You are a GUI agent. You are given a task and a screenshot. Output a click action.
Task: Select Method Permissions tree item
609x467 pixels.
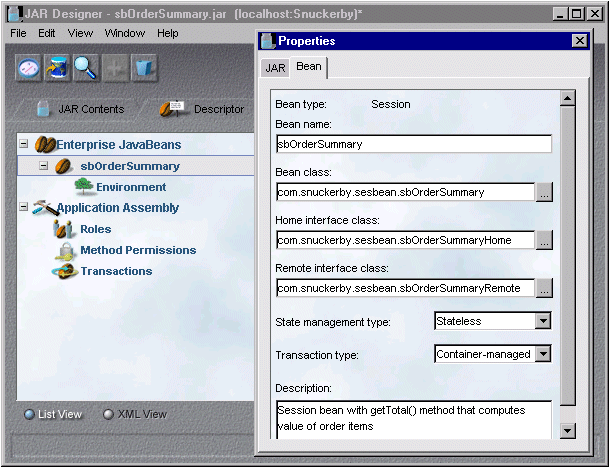138,250
